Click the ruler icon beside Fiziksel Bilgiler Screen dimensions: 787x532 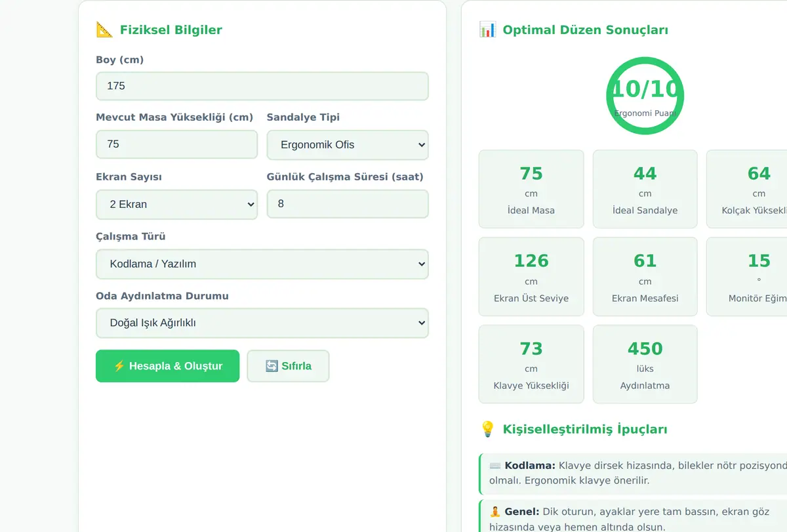tap(104, 30)
